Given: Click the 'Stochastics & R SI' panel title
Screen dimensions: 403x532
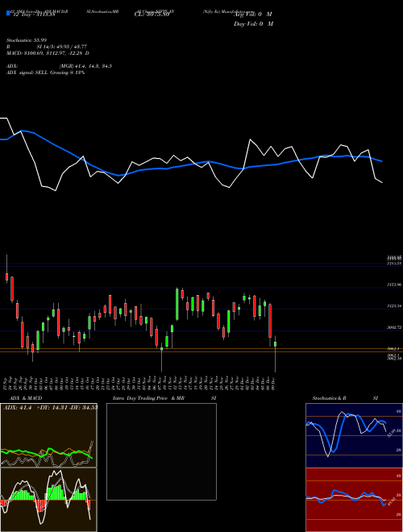Looking at the screenshot, I should [345, 398].
